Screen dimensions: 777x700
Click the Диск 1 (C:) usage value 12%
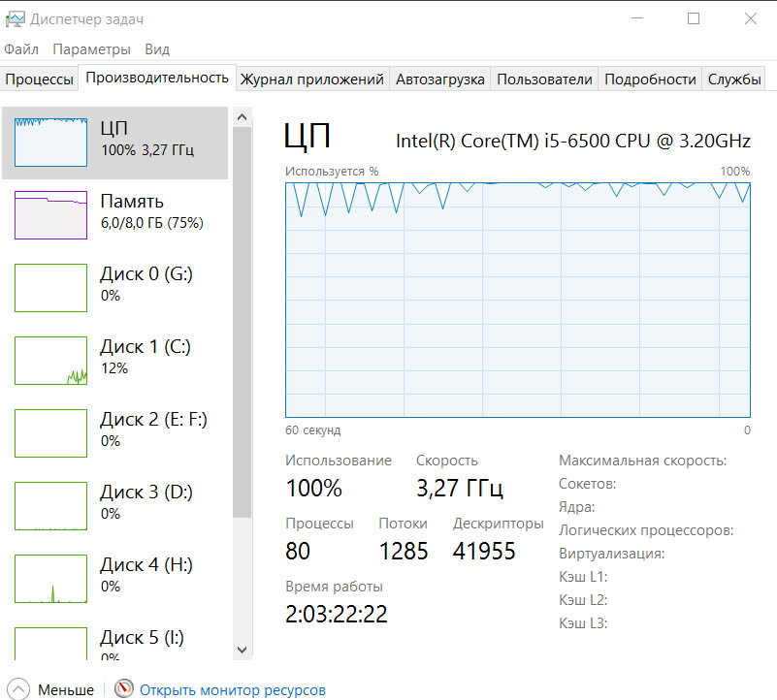(114, 368)
